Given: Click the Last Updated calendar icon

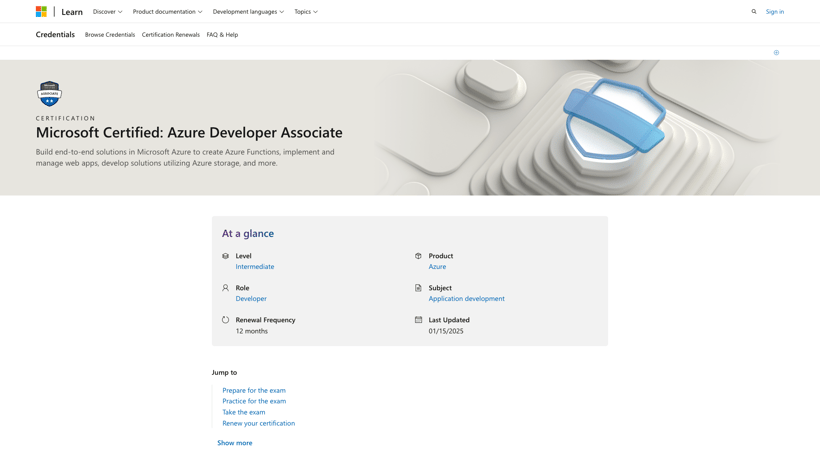Looking at the screenshot, I should [418, 320].
